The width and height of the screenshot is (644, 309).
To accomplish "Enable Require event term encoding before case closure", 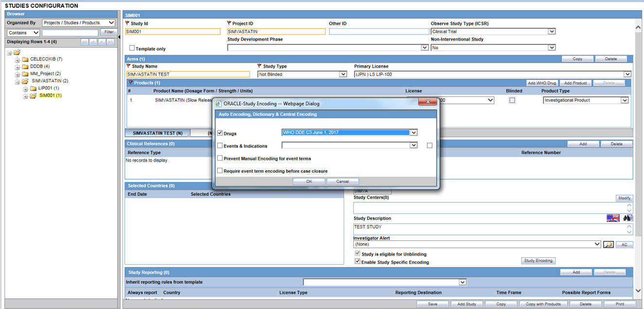I will click(220, 171).
